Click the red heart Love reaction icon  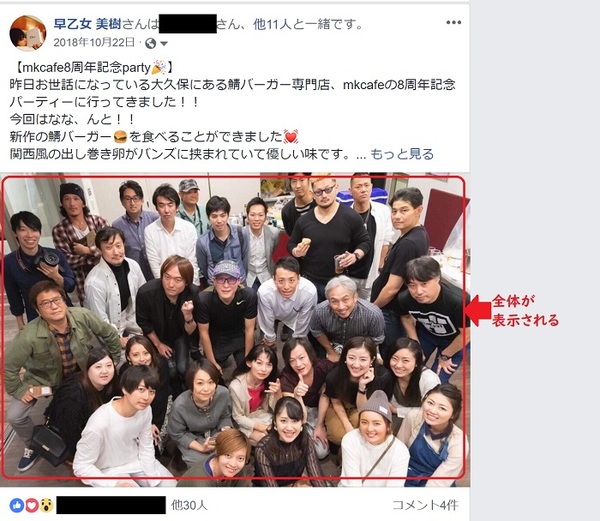31,505
